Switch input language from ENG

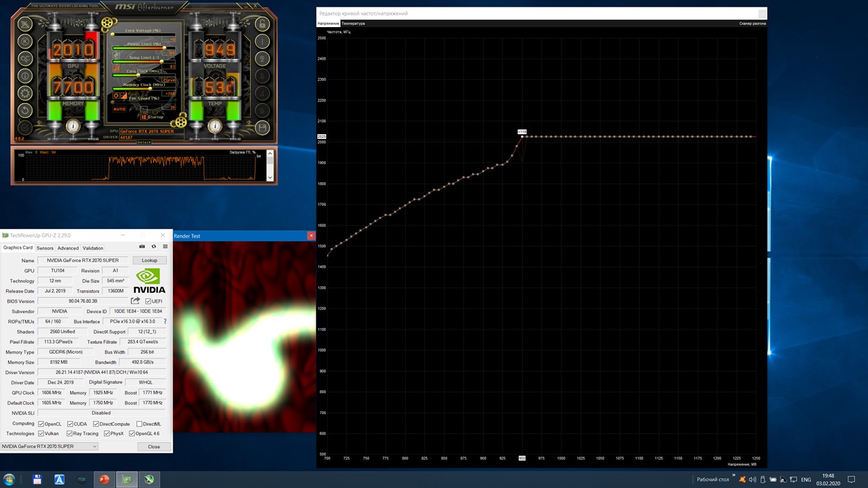(x=806, y=480)
